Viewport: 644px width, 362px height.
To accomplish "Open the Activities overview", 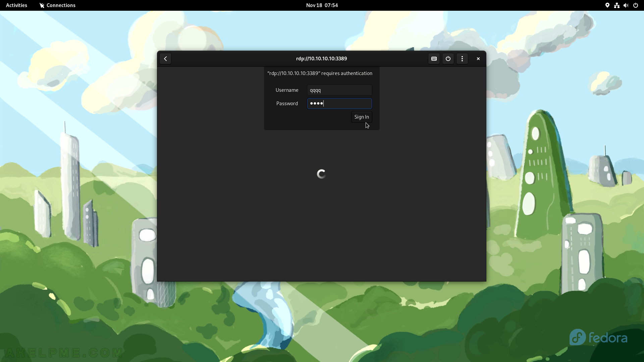I will [x=16, y=5].
